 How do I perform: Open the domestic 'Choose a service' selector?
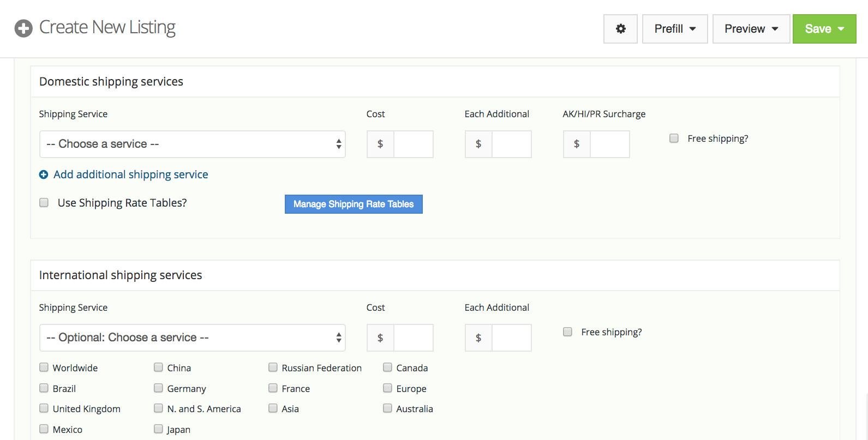[192, 144]
